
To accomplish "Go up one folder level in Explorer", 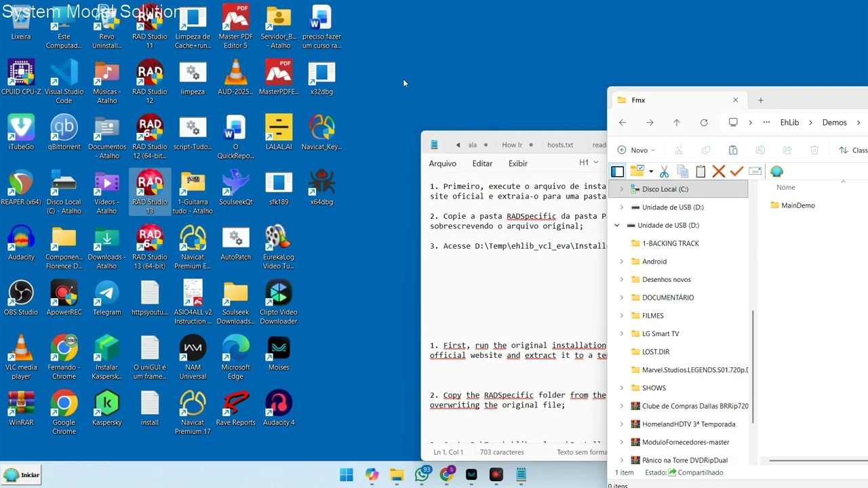I will 677,123.
